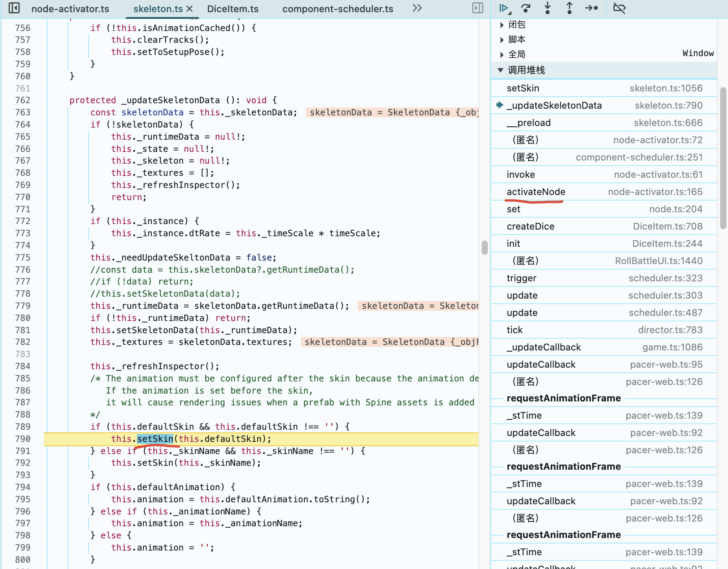This screenshot has height=569, width=728.
Task: Step out of current function
Action: [570, 8]
